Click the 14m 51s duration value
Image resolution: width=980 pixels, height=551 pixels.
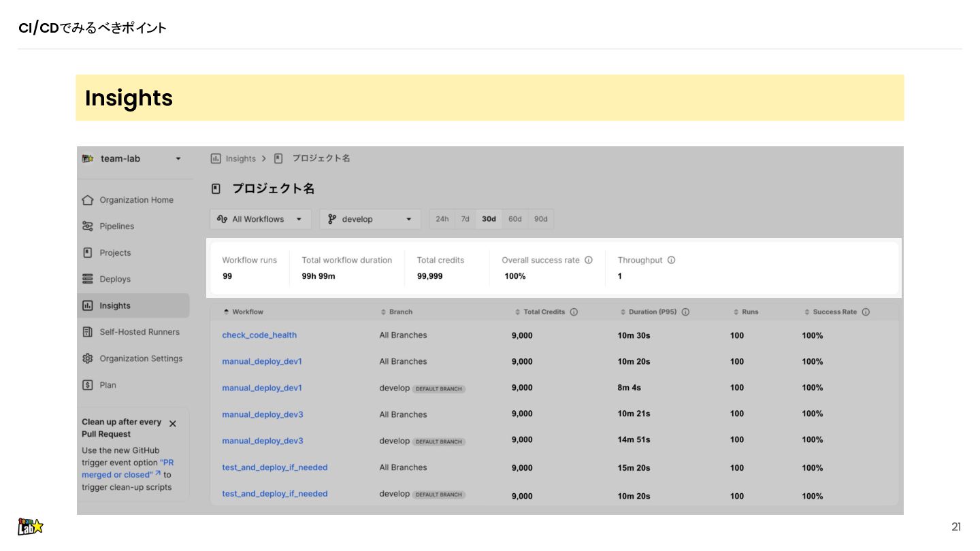point(634,440)
